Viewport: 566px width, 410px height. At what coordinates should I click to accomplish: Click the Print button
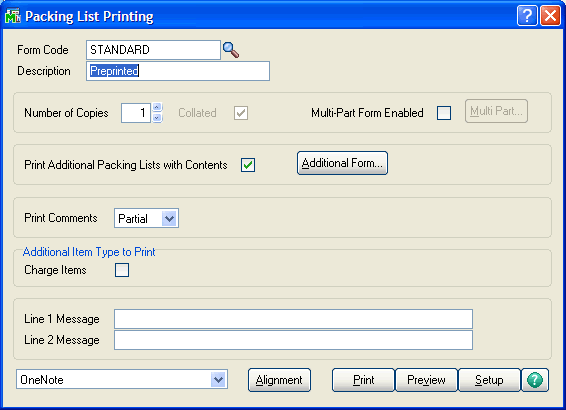[363, 380]
